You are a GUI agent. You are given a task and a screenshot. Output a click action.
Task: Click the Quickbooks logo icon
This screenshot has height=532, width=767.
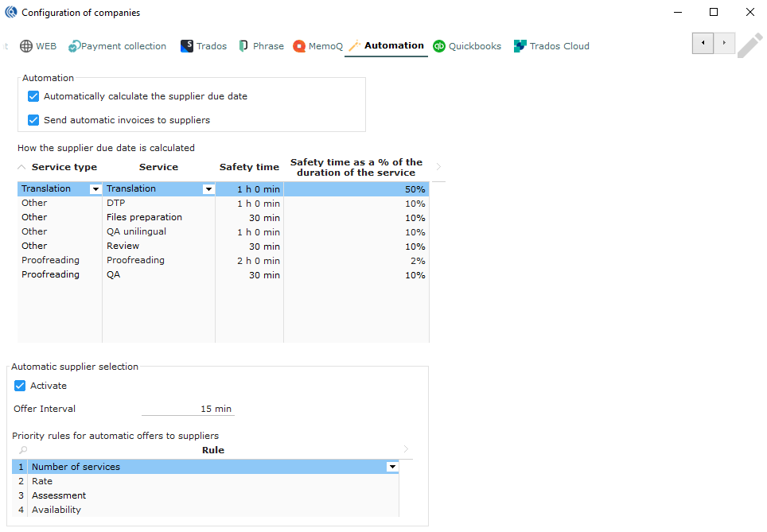439,46
